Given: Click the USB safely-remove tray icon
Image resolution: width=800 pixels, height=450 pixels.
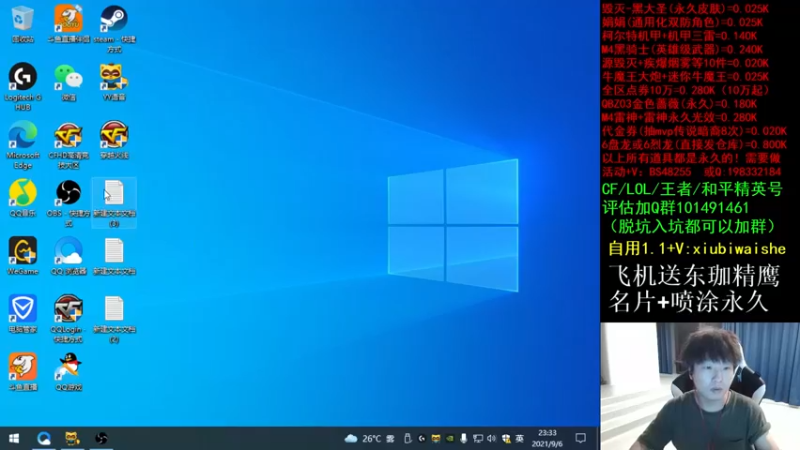Looking at the screenshot, I should pyautogui.click(x=407, y=438).
